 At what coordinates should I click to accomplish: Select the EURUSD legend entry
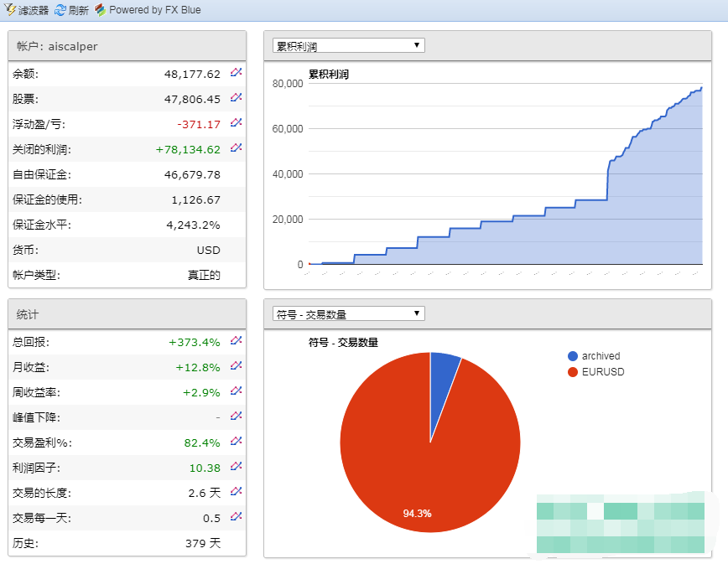pos(602,371)
